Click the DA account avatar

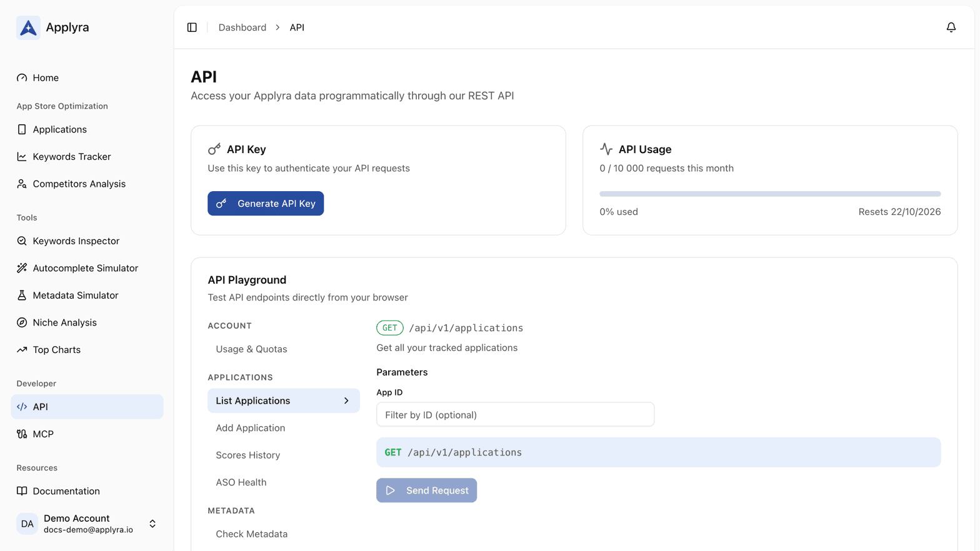(27, 524)
